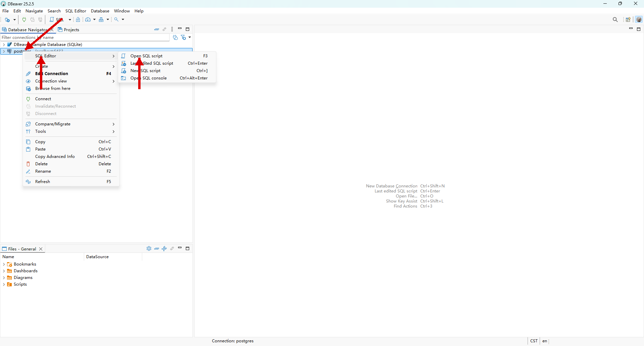Open the Database menu in menu bar
Screen dimensions: 644x346
pos(100,11)
